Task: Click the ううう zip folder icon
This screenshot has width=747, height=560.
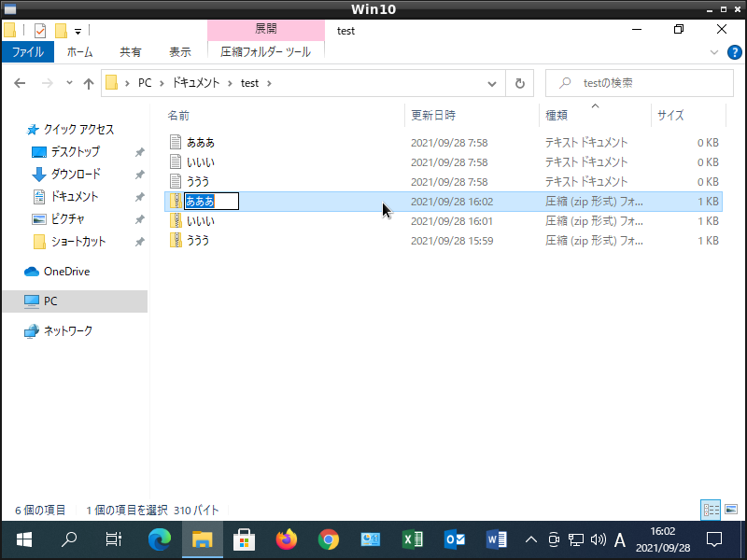Action: [176, 241]
